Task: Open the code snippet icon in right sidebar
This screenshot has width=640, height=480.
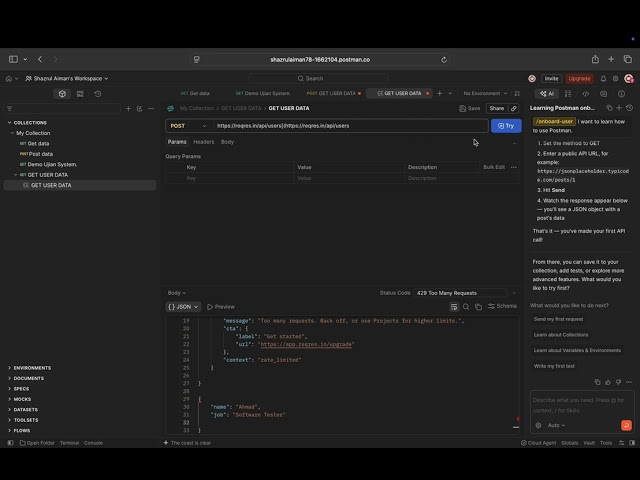Action: pos(586,94)
